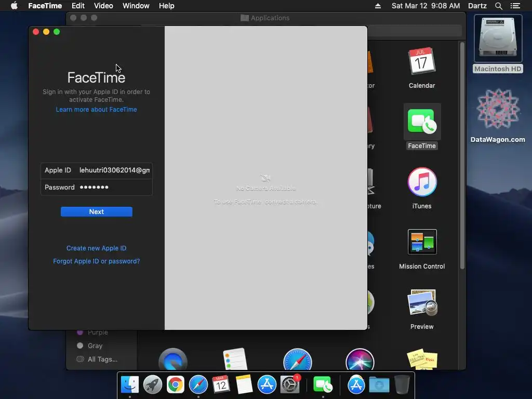Select the Purple tag in Finder sidebar
This screenshot has height=399, width=532.
(x=92, y=332)
